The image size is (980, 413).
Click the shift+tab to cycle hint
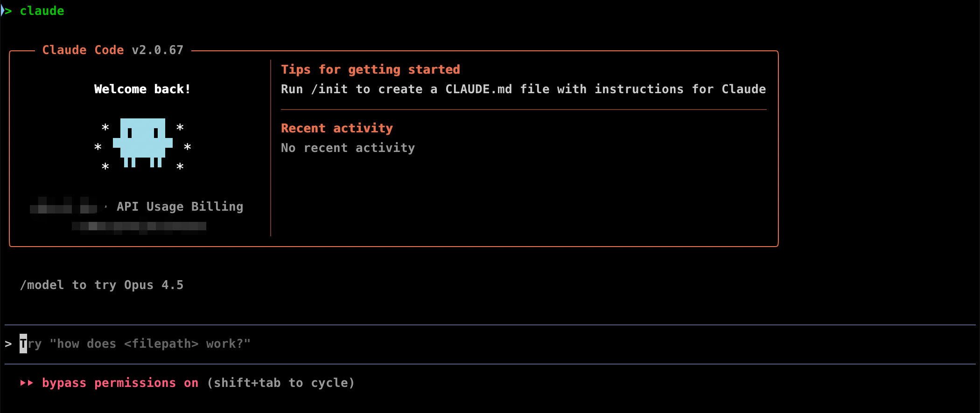(280, 383)
